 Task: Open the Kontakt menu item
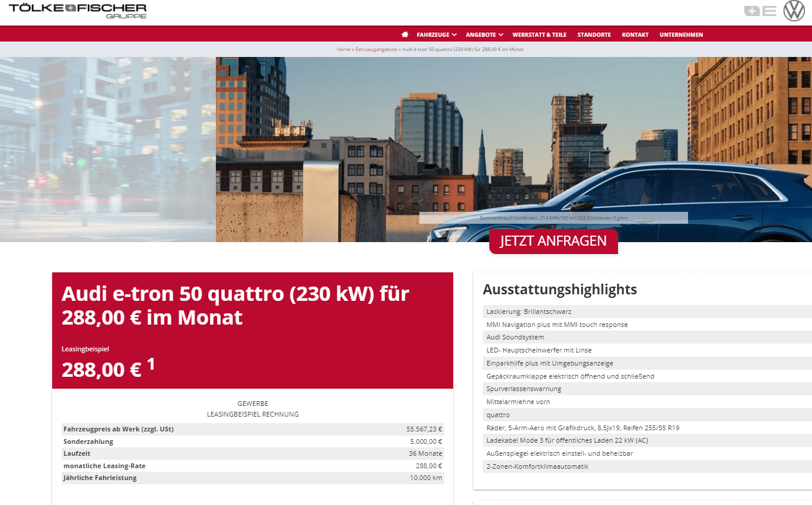[x=635, y=34]
